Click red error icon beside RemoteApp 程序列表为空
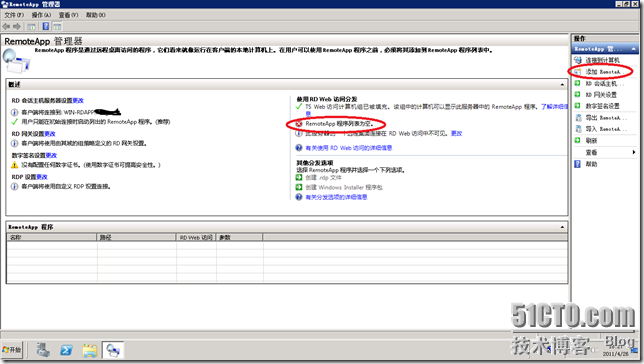Image resolution: width=644 pixels, height=364 pixels. (x=299, y=124)
